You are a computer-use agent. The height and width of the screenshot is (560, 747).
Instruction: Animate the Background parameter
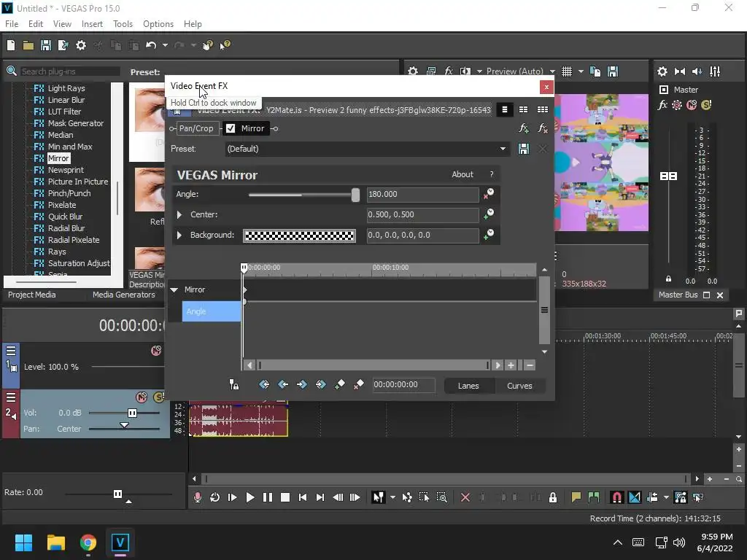tap(489, 235)
